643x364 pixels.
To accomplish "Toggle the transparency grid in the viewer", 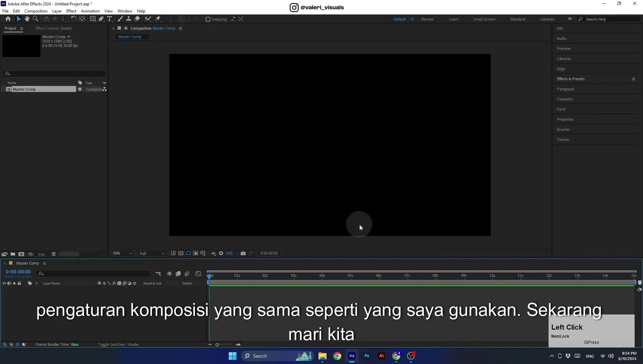I will [x=181, y=253].
